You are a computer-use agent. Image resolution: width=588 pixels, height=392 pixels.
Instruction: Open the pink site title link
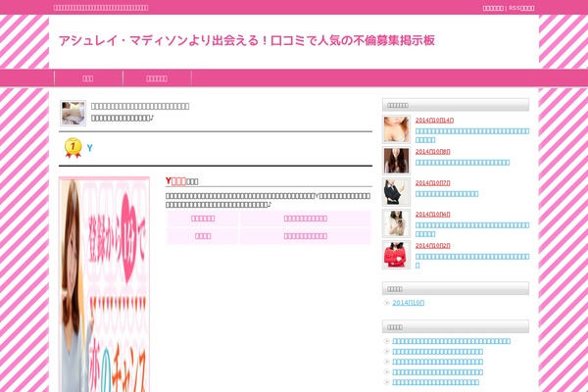pos(246,40)
